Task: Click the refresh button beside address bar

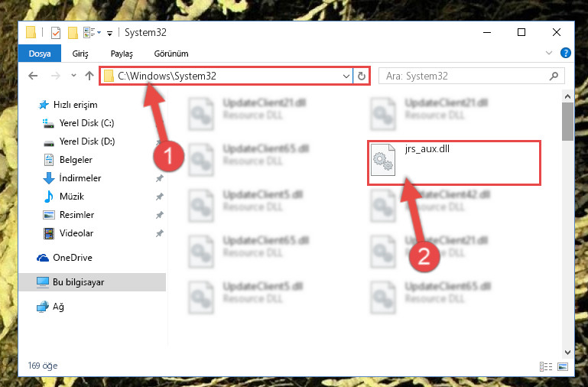Action: pyautogui.click(x=362, y=76)
